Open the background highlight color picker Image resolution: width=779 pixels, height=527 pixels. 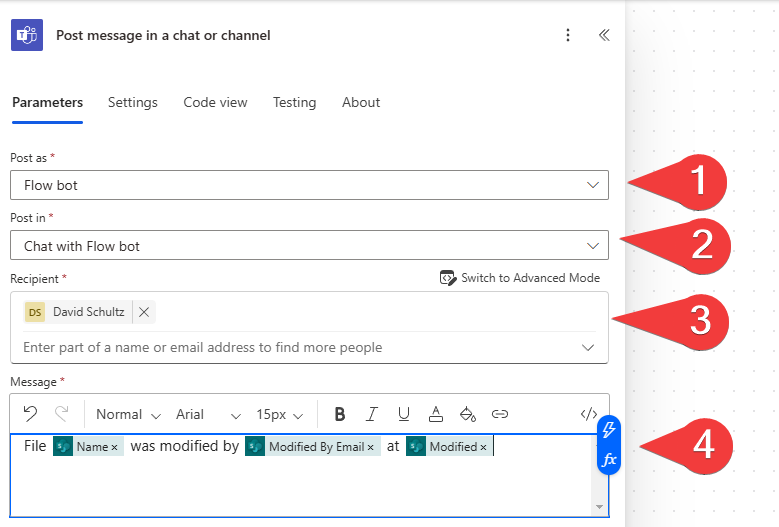467,414
